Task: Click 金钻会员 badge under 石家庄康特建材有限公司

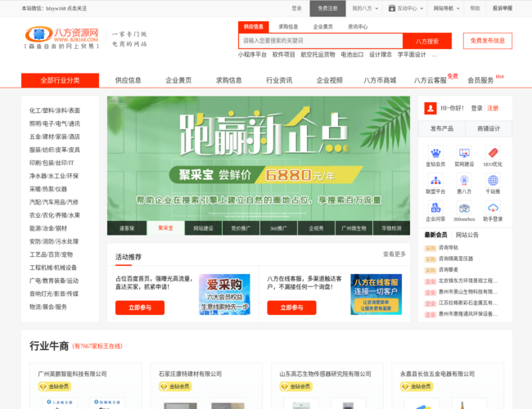Action: [175, 386]
